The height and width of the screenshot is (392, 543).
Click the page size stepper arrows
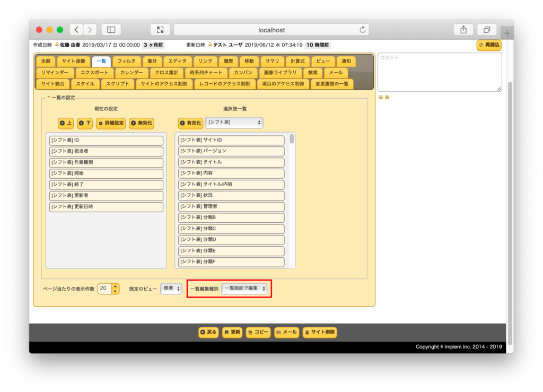tap(115, 289)
